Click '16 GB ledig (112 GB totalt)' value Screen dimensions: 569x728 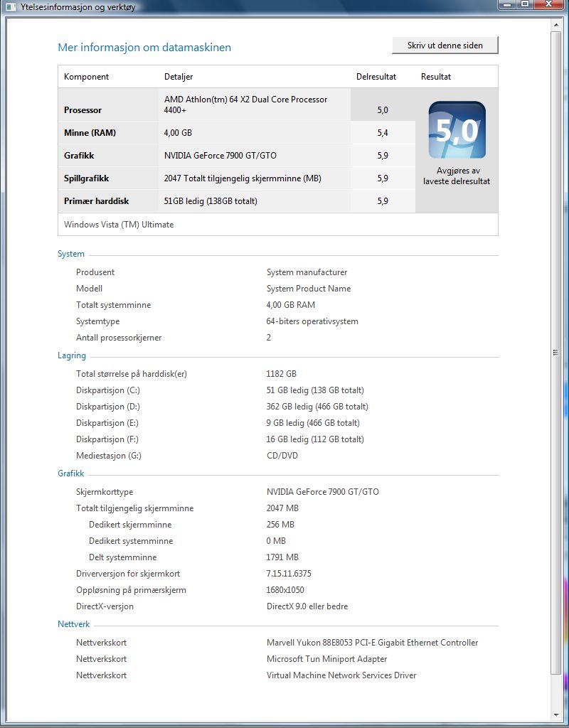click(315, 439)
